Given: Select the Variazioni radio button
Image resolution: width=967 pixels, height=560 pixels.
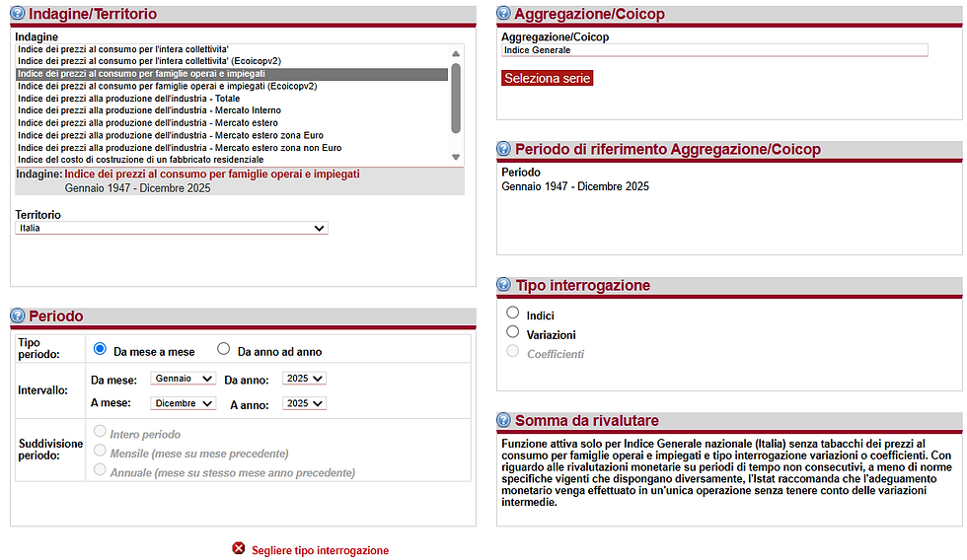Looking at the screenshot, I should click(512, 332).
